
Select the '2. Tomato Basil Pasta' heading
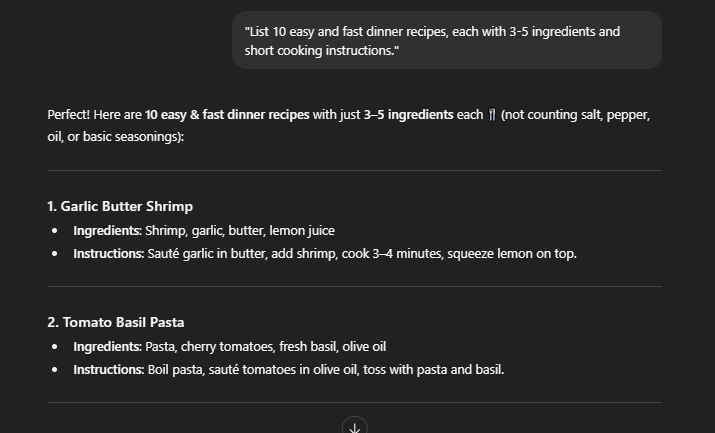116,322
